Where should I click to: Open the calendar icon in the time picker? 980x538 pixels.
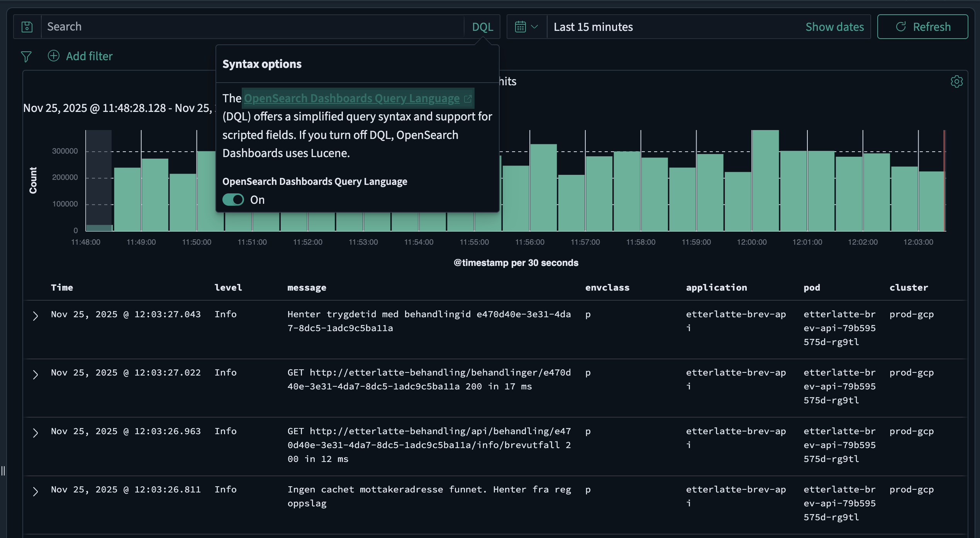[521, 26]
